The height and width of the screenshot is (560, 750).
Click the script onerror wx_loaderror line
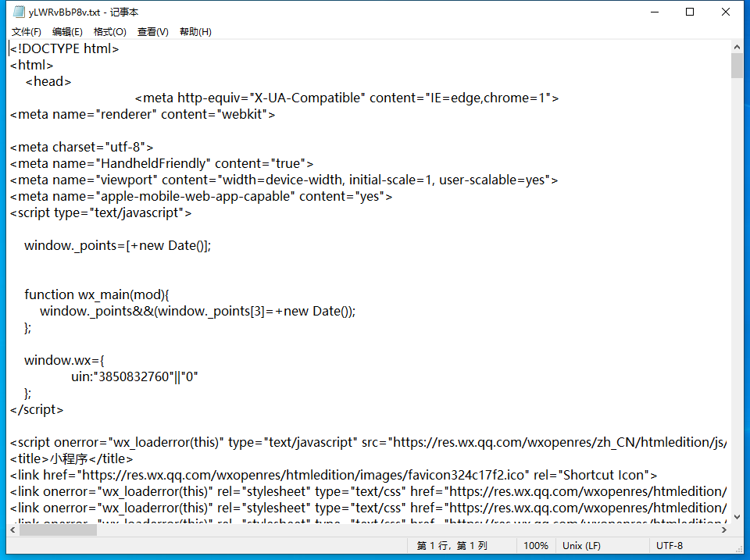[x=368, y=442]
